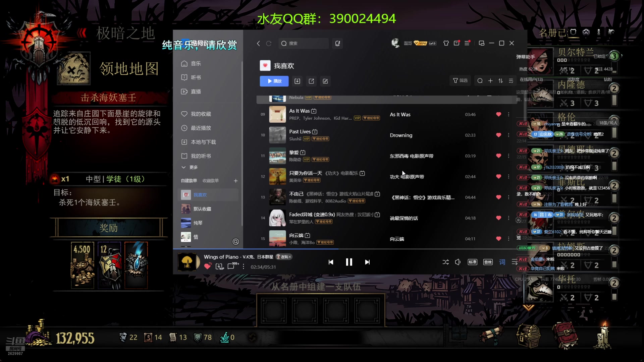Go to 最近播放 in the sidebar

point(196,128)
